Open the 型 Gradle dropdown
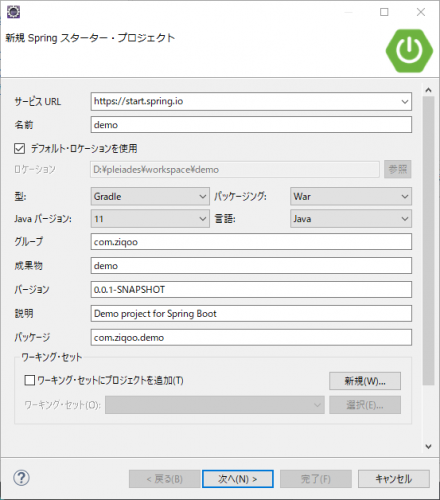The height and width of the screenshot is (500, 440). click(150, 196)
